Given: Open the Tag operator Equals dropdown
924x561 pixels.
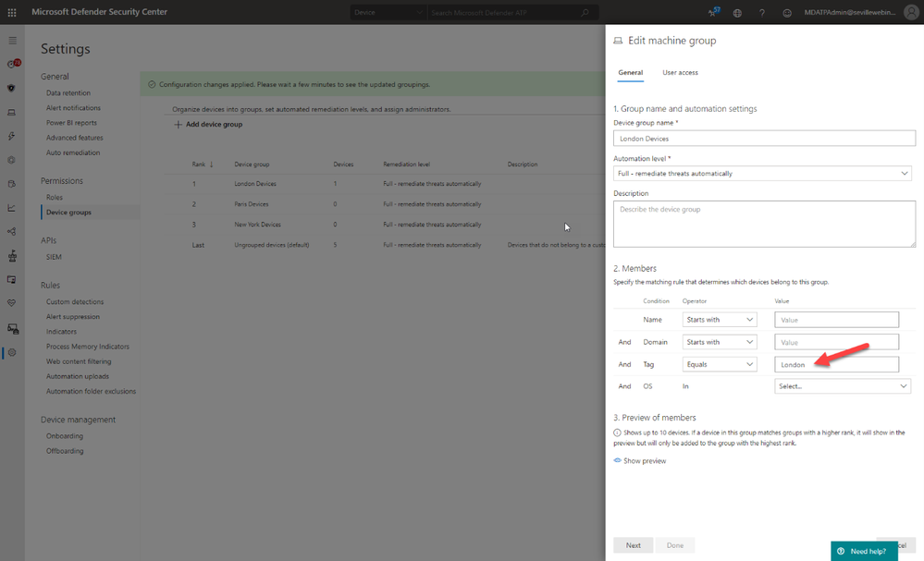Looking at the screenshot, I should tap(719, 364).
